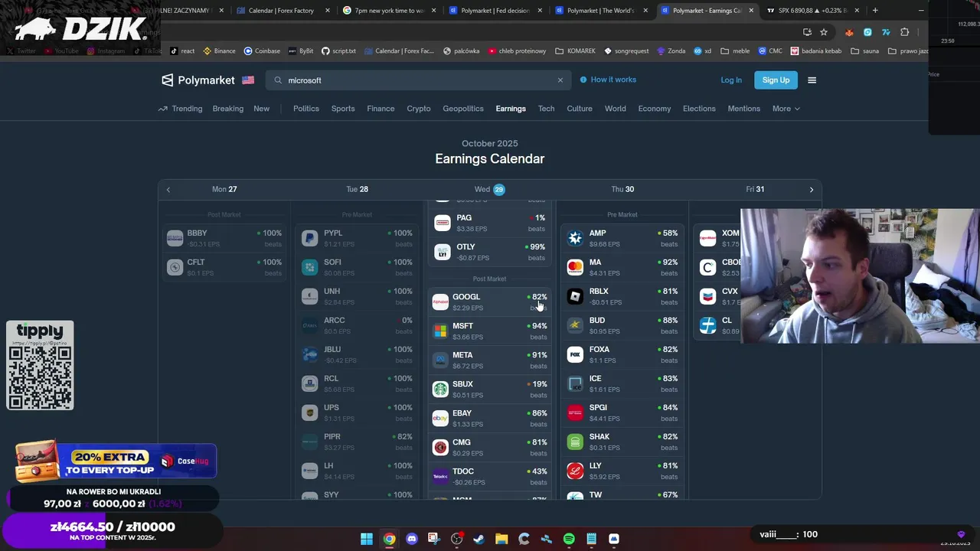The width and height of the screenshot is (980, 551).
Task: Open the Binance bookmark
Action: (x=219, y=51)
